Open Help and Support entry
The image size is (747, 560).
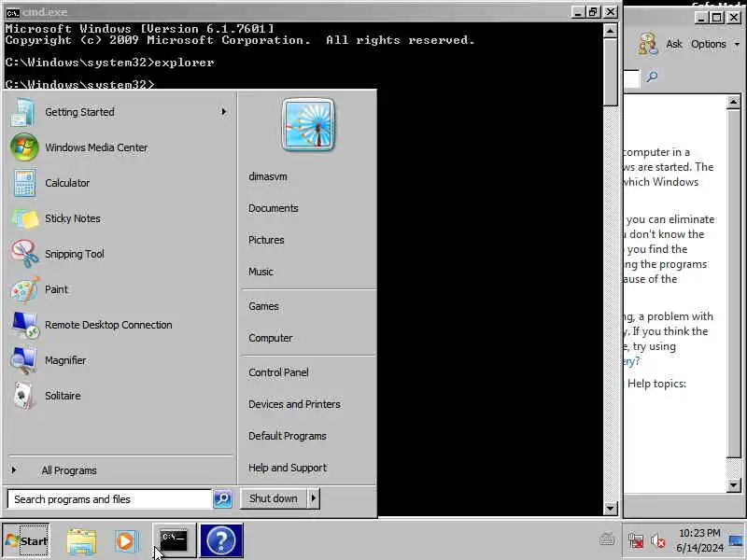point(288,469)
